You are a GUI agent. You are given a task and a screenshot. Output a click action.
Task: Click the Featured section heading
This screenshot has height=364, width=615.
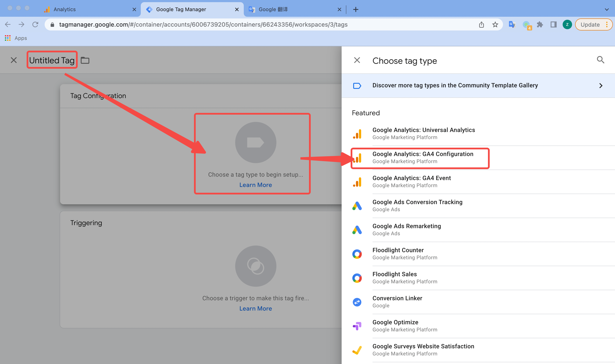366,113
